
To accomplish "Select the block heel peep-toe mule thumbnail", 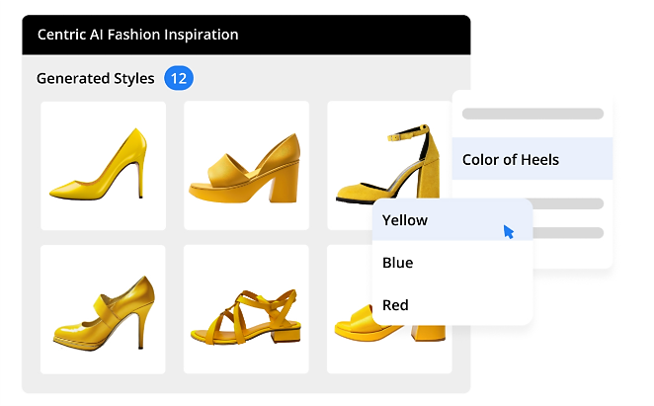I will (247, 166).
